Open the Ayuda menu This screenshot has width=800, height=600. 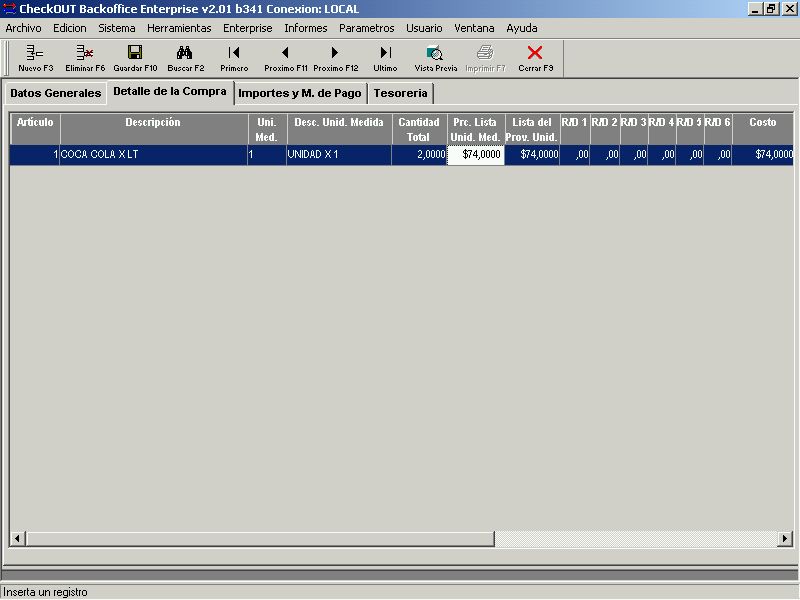[x=521, y=28]
